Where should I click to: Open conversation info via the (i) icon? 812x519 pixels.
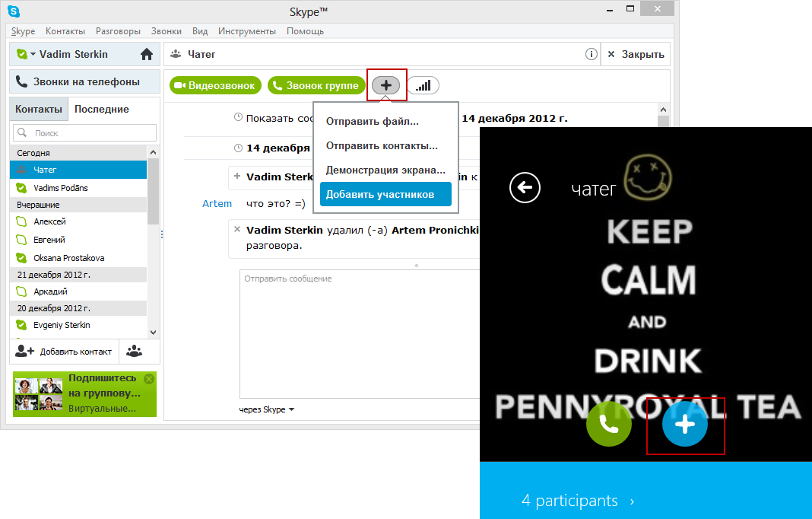pos(591,54)
